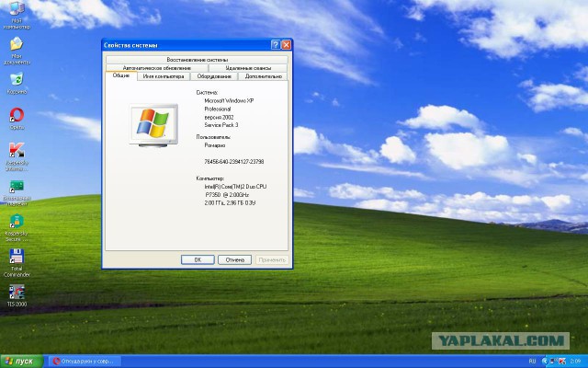Open the TIS 2000 desktop shortcut
This screenshot has width=588, height=368.
[17, 295]
